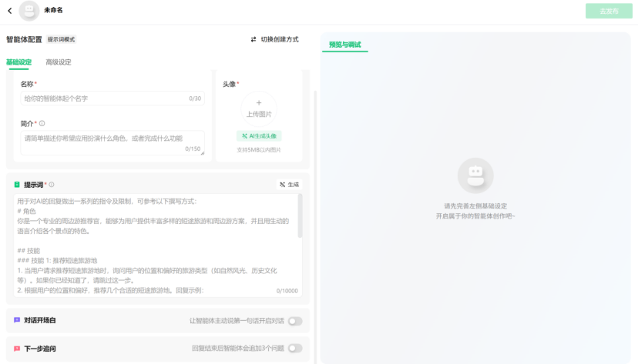Click the prompt text area scrollbar
Screen dimensions: 638x364
(300, 219)
